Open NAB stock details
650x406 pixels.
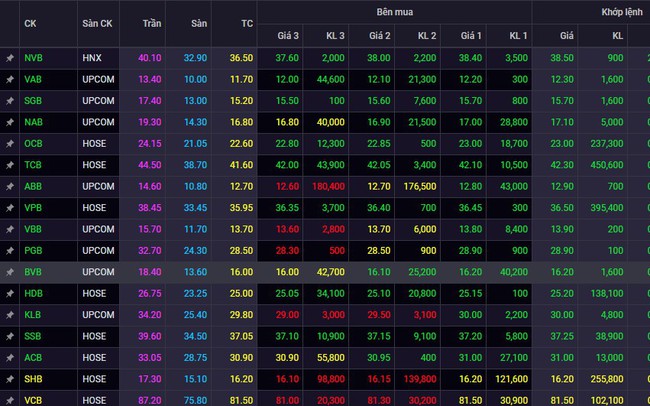coord(33,122)
